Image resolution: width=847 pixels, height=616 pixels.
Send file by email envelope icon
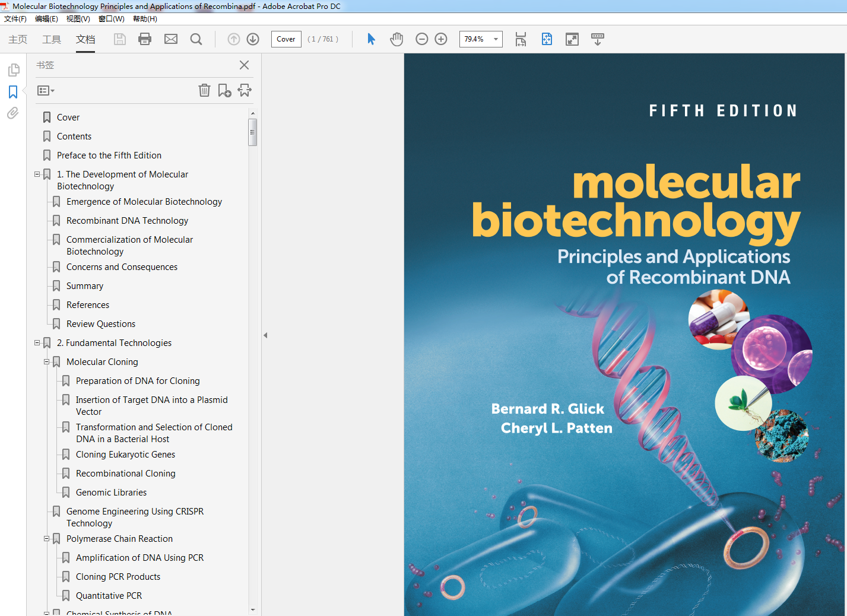(x=171, y=39)
